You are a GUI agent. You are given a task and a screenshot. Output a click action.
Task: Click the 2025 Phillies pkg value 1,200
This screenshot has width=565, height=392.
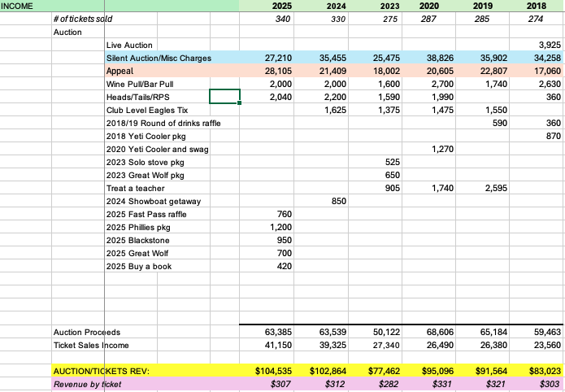tap(280, 227)
